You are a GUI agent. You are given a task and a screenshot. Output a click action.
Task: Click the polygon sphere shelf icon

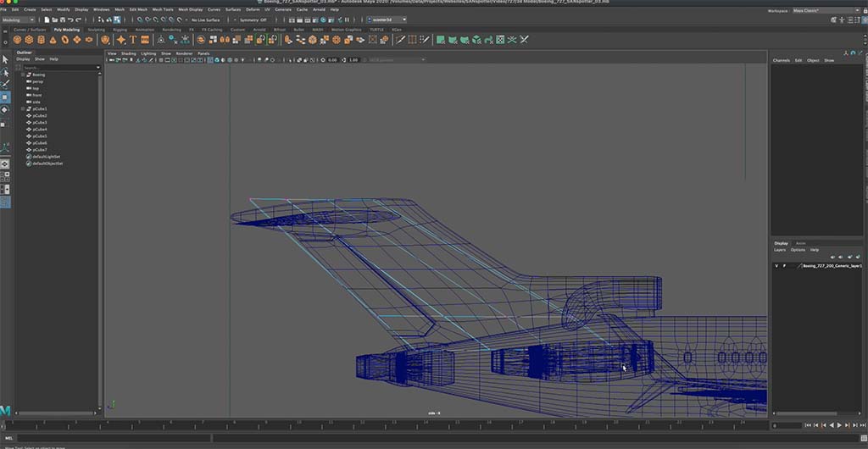(x=17, y=39)
